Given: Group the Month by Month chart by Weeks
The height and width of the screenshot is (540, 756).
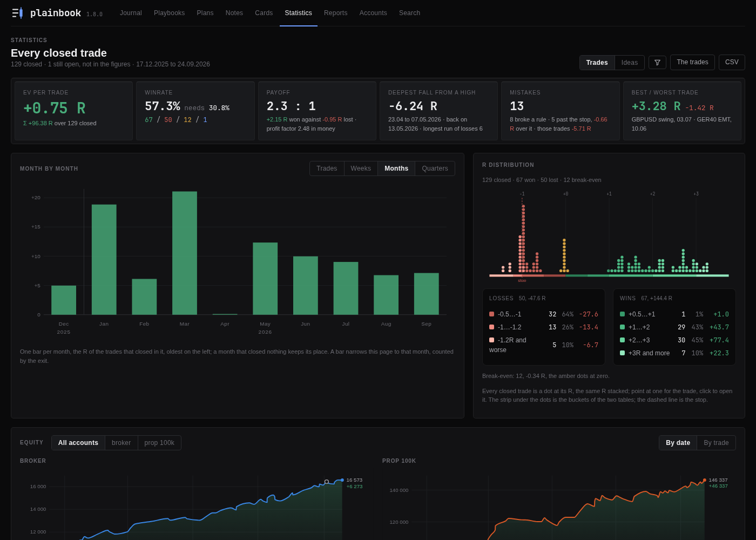Looking at the screenshot, I should click(x=361, y=168).
